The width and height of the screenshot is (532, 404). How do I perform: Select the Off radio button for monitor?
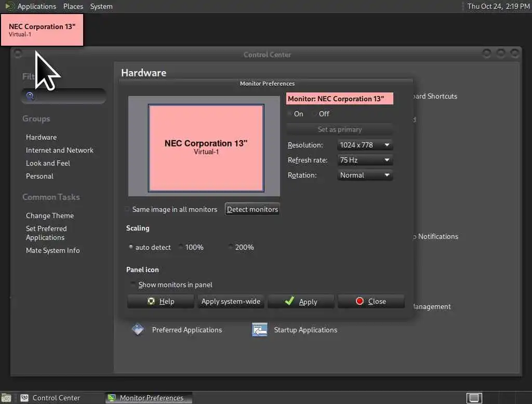(314, 114)
